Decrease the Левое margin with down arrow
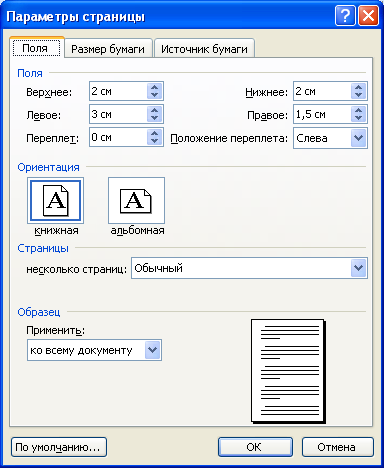Image resolution: width=384 pixels, height=468 pixels. [154, 118]
